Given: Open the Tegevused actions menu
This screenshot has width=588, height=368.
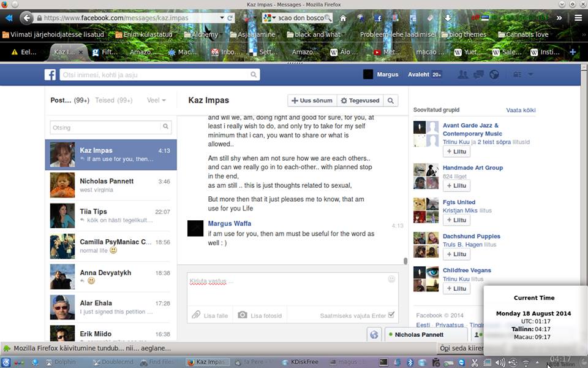Looking at the screenshot, I should (360, 101).
